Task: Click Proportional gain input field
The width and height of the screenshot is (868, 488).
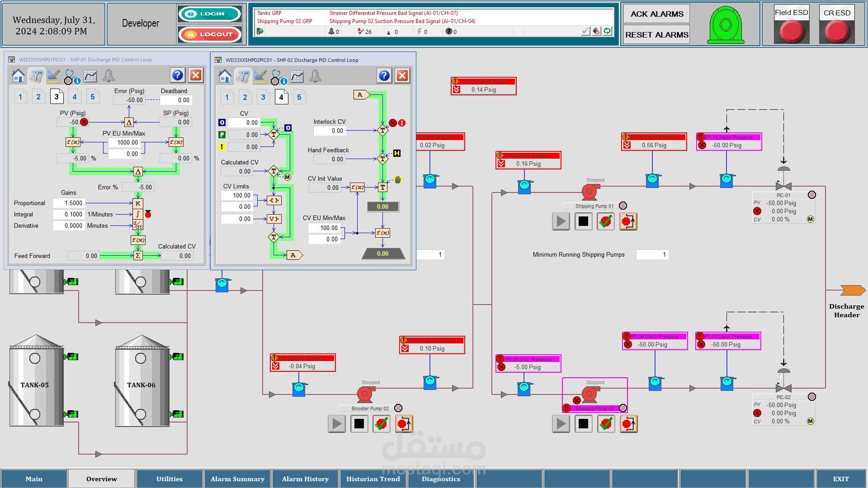Action: point(68,203)
